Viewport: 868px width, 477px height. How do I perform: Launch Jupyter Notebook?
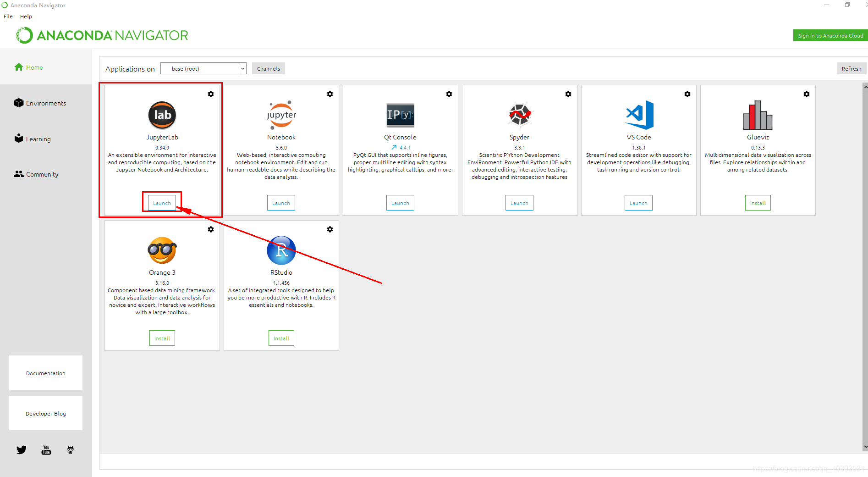[x=281, y=203]
